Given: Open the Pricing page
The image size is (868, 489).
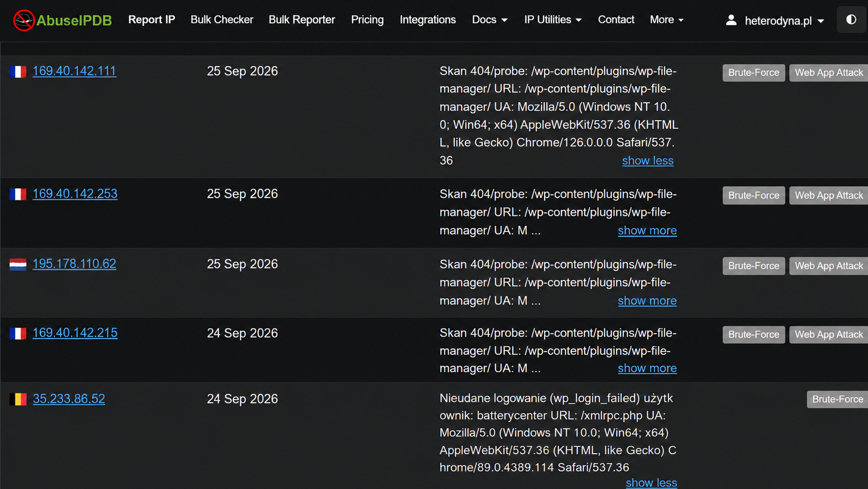Looking at the screenshot, I should click(367, 20).
